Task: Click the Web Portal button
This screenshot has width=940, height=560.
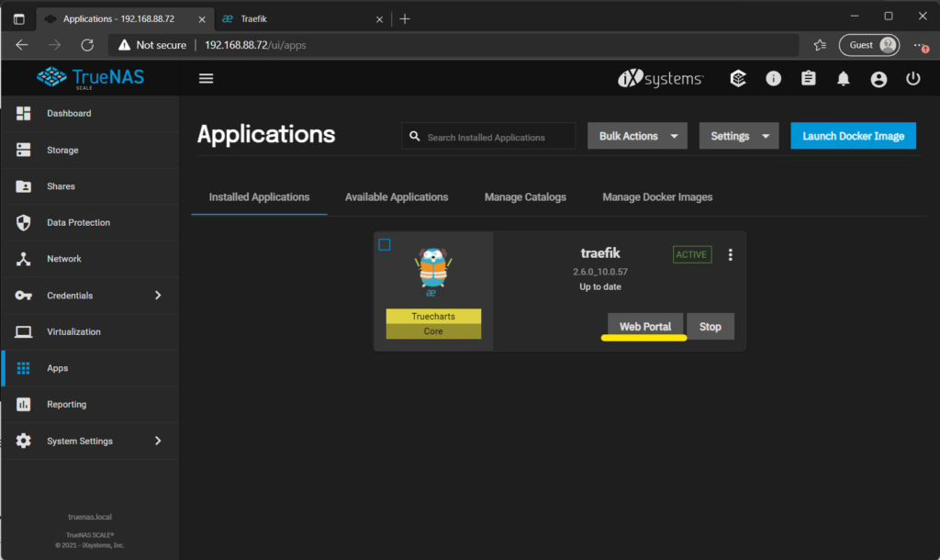Action: click(645, 327)
